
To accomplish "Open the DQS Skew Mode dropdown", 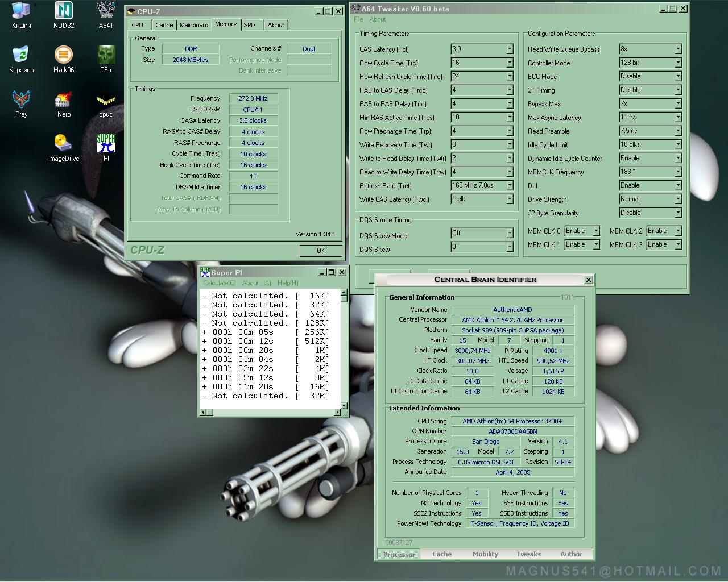I will (x=510, y=233).
